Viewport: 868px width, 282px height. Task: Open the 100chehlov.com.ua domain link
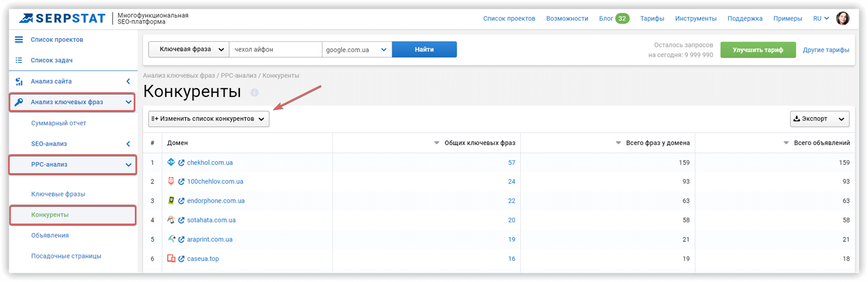[215, 182]
